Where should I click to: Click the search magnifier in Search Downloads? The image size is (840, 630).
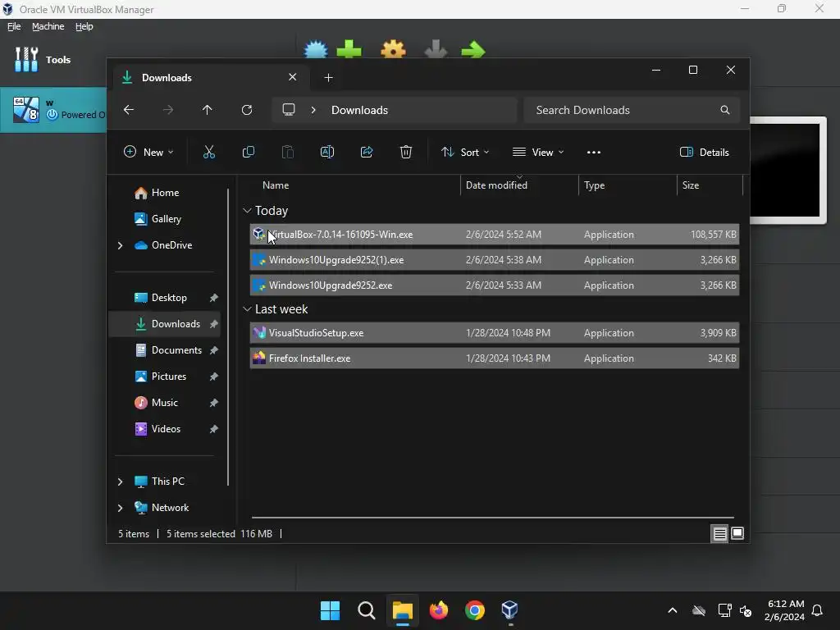[725, 110]
